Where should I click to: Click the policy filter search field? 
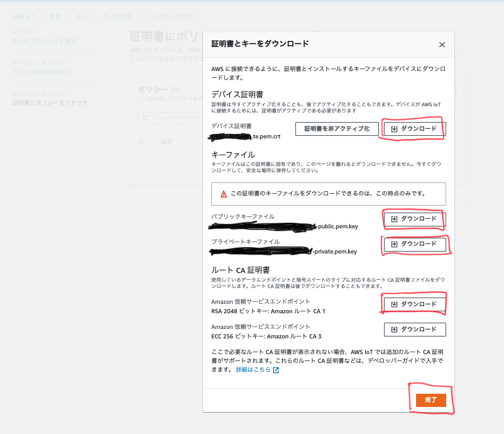(170, 118)
